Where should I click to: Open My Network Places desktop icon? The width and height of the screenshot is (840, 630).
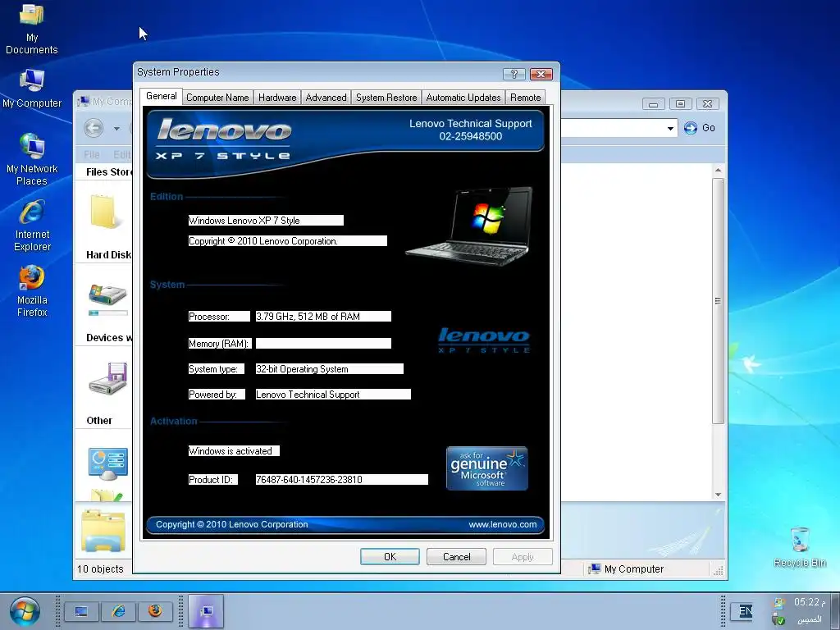[x=32, y=159]
